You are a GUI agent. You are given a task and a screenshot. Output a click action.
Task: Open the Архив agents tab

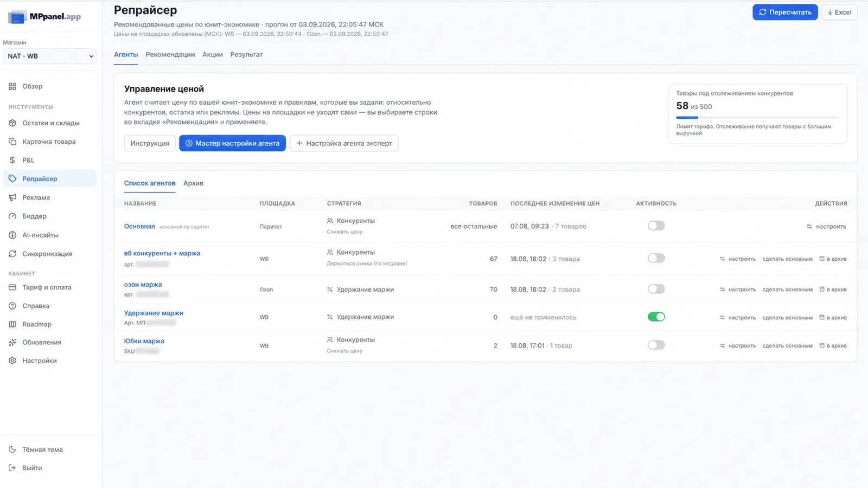click(x=193, y=183)
